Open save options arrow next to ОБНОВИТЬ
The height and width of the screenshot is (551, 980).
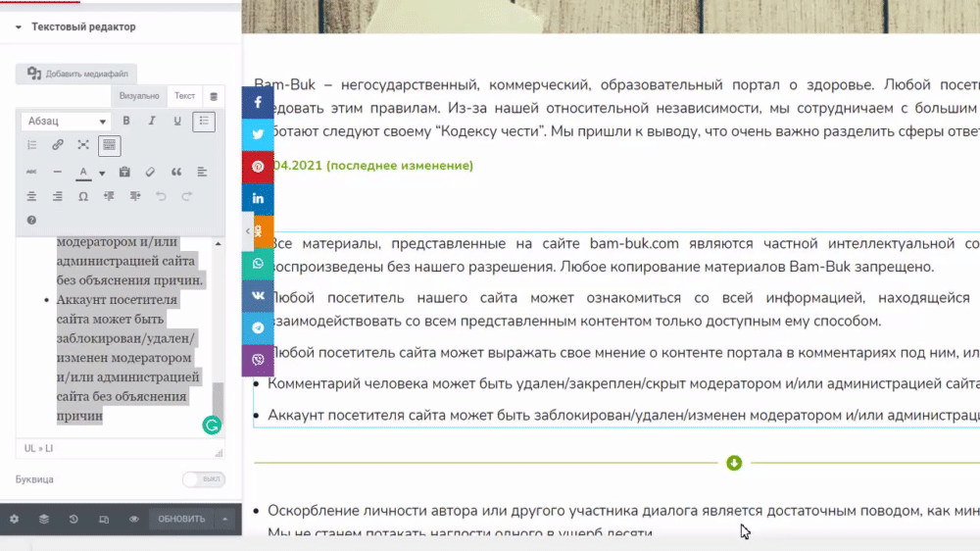coord(225,519)
